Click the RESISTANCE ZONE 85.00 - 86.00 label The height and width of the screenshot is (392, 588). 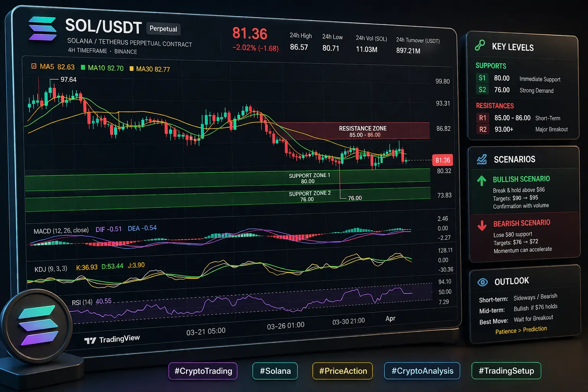(x=363, y=131)
